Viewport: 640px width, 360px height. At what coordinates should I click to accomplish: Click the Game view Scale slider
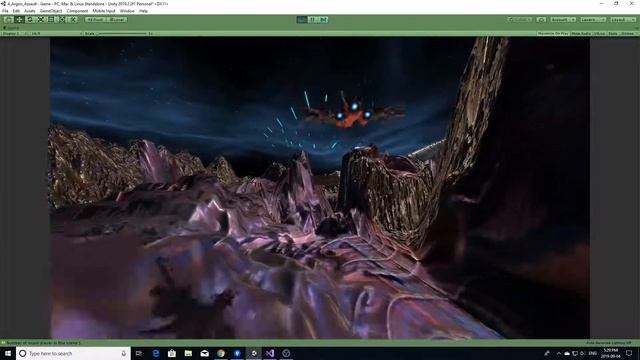tap(122, 33)
